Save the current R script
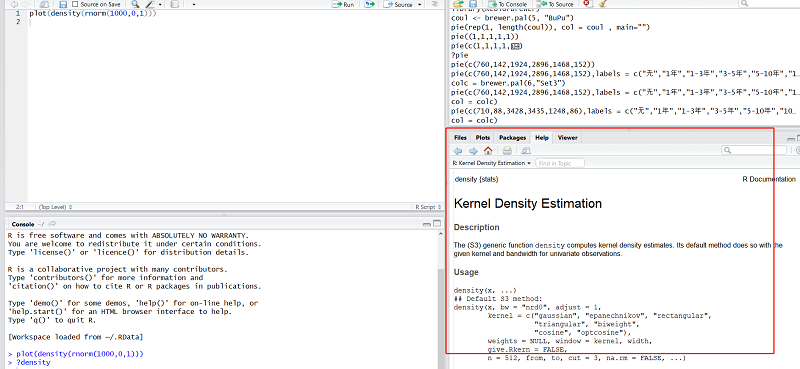The height and width of the screenshot is (369, 800). click(64, 4)
